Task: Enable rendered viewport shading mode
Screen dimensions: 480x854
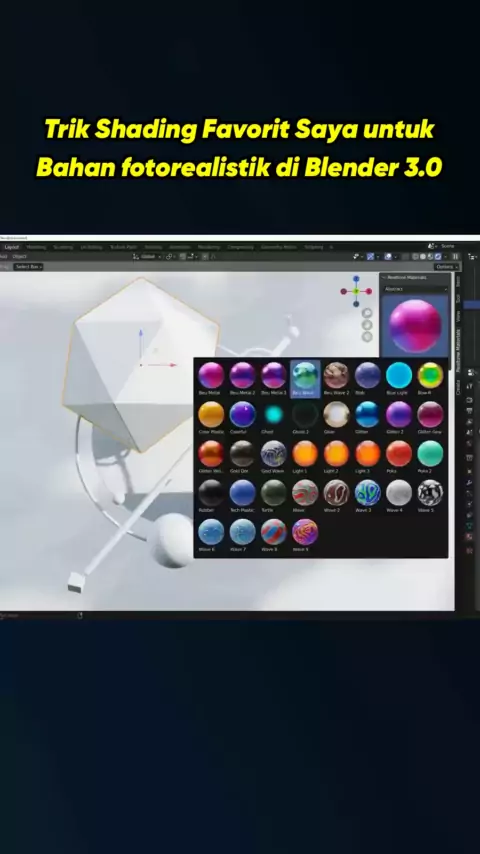Action: point(438,257)
